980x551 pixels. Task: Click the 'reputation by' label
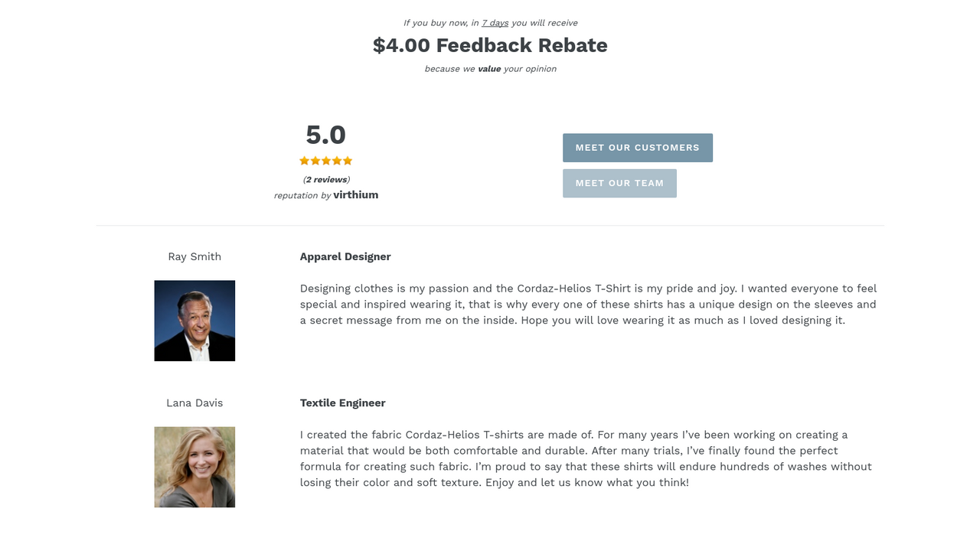click(x=302, y=196)
